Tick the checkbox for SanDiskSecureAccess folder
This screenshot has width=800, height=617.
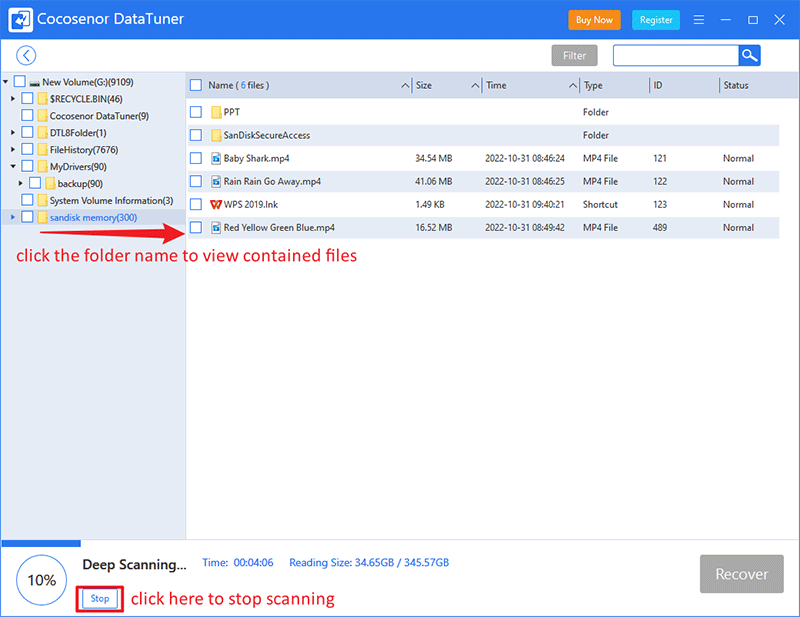click(x=196, y=135)
